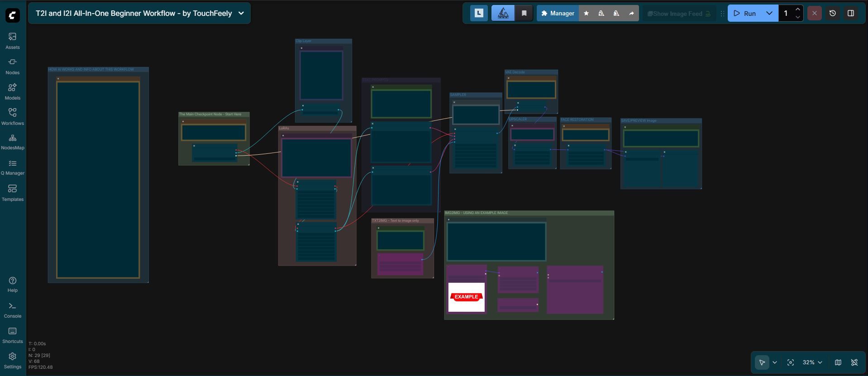The height and width of the screenshot is (376, 868).
Task: Open the 32% zoom level dropdown
Action: [812, 362]
